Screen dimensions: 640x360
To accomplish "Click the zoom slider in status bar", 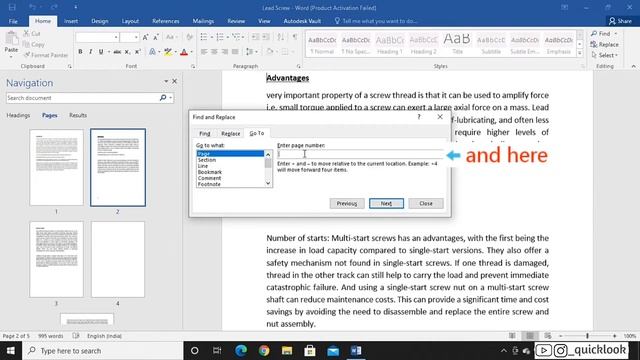I will [587, 336].
